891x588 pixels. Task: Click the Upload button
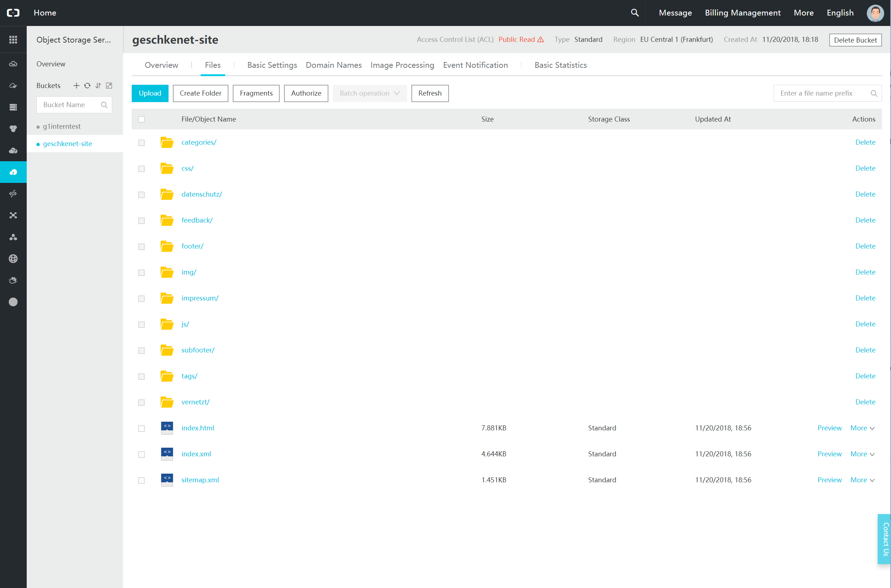coord(150,93)
